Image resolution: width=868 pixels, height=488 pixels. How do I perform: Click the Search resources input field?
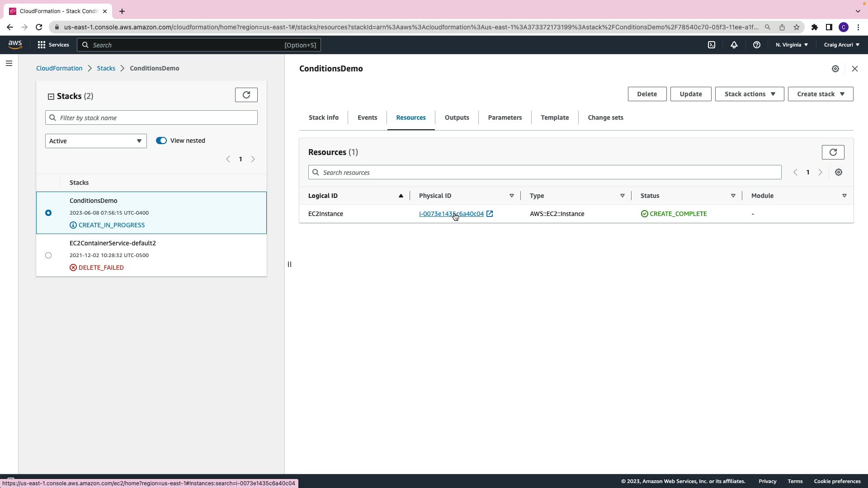click(x=545, y=172)
